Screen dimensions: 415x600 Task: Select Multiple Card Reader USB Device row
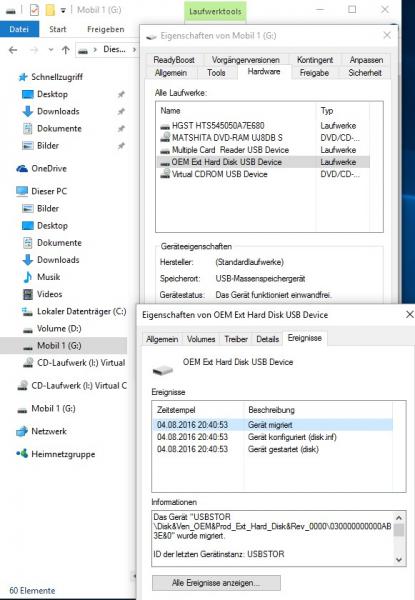(x=263, y=150)
